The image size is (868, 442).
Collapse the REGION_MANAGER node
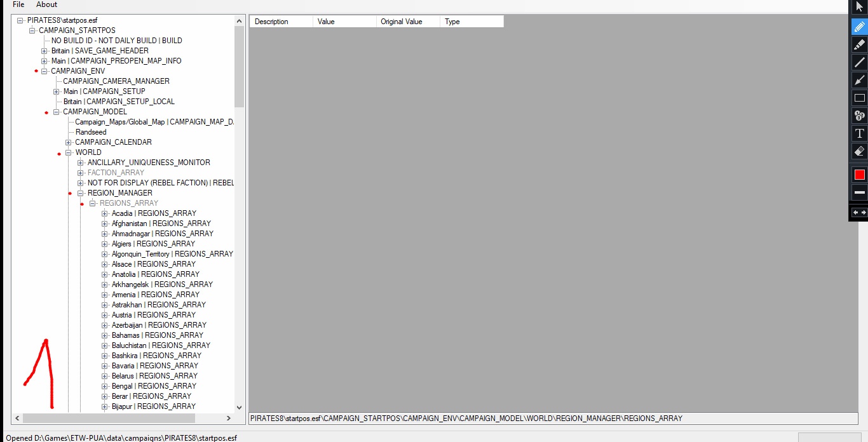coord(81,193)
